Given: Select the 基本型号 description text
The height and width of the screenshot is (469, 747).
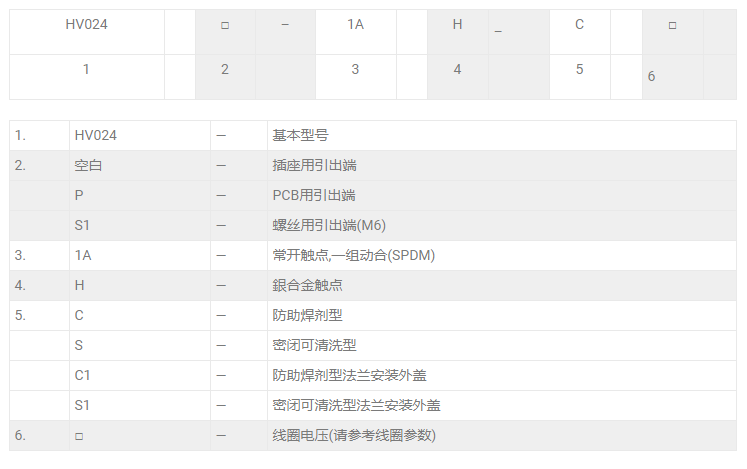Looking at the screenshot, I should pos(300,135).
